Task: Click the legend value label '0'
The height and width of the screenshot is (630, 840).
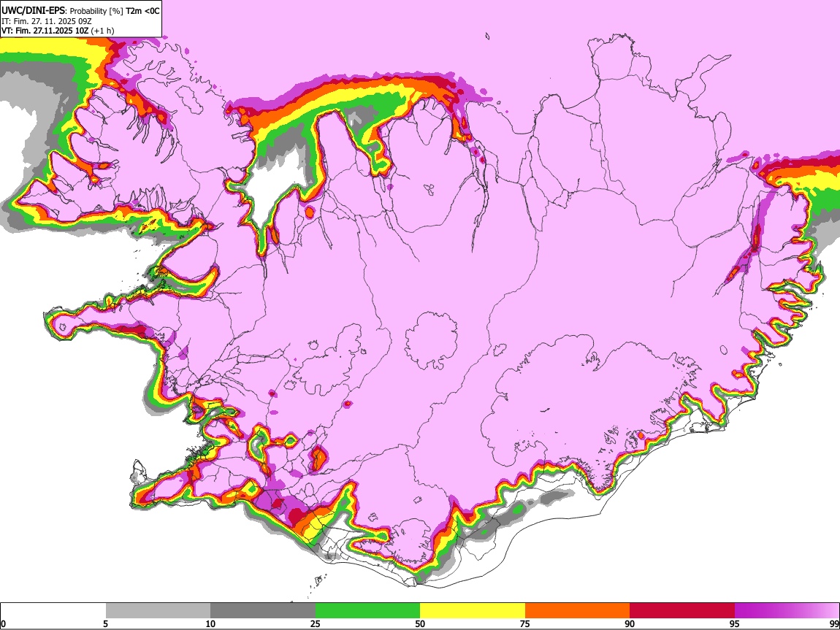Action: (3, 623)
